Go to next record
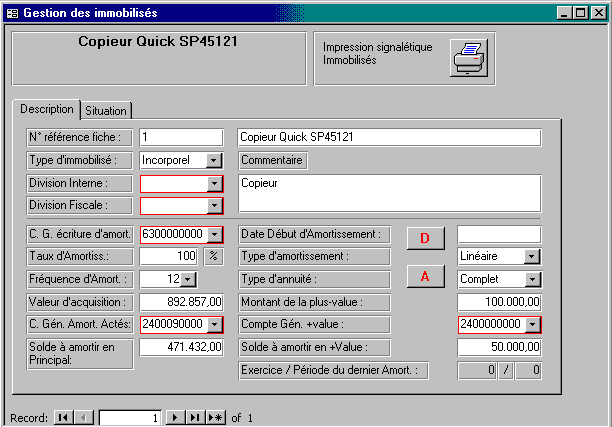 175,418
